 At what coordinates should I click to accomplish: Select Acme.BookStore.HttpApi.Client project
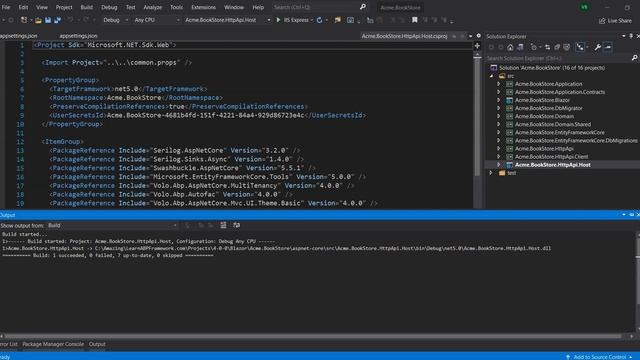pos(551,157)
